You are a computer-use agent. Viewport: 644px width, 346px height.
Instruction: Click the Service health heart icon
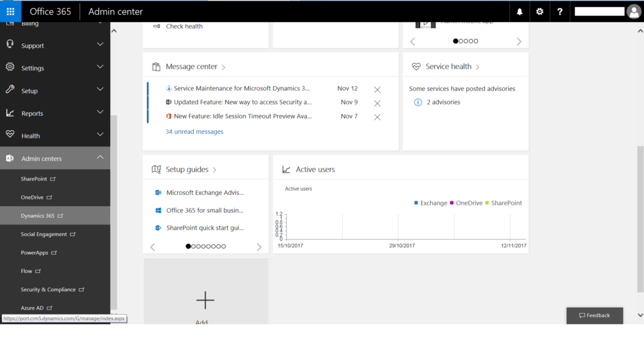416,67
